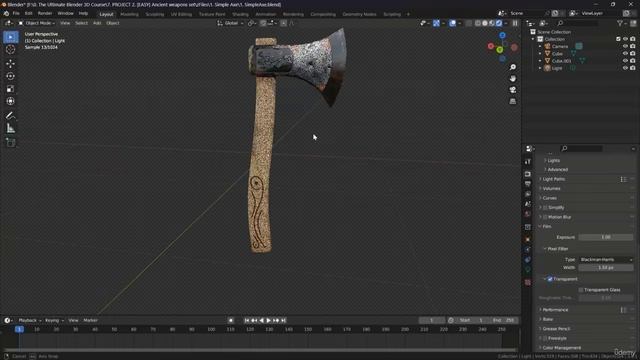640x360 pixels.
Task: Select the Add Cube tool
Action: [x=11, y=142]
